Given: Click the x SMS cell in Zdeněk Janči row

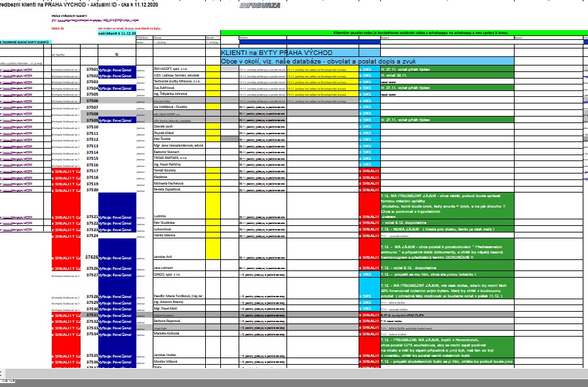Looking at the screenshot, I should (x=369, y=126).
